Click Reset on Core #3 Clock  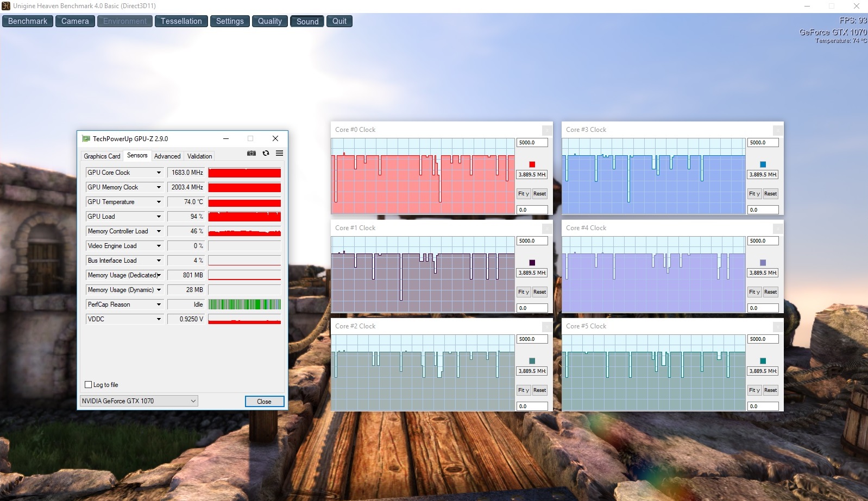[770, 194]
